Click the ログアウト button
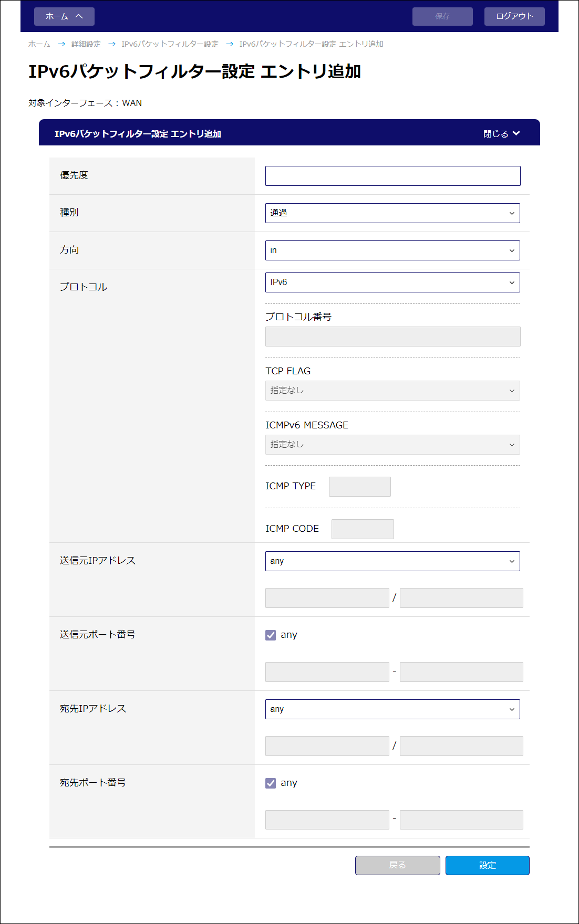 (514, 16)
